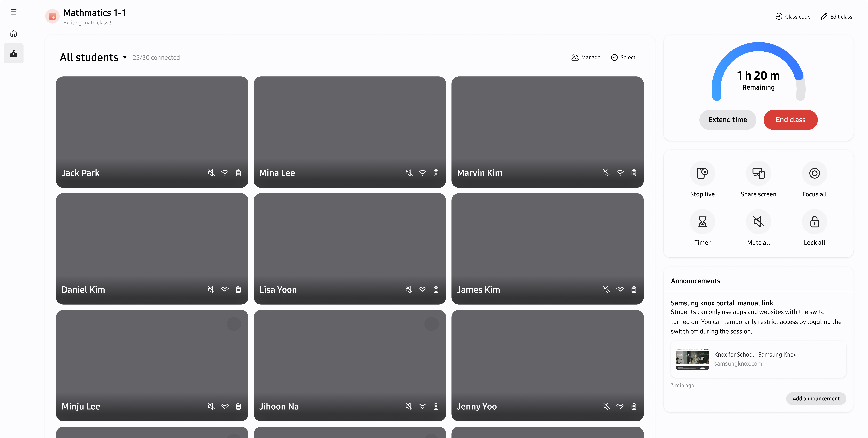Click James Kim's battery icon
This screenshot has width=868, height=438.
coord(634,290)
